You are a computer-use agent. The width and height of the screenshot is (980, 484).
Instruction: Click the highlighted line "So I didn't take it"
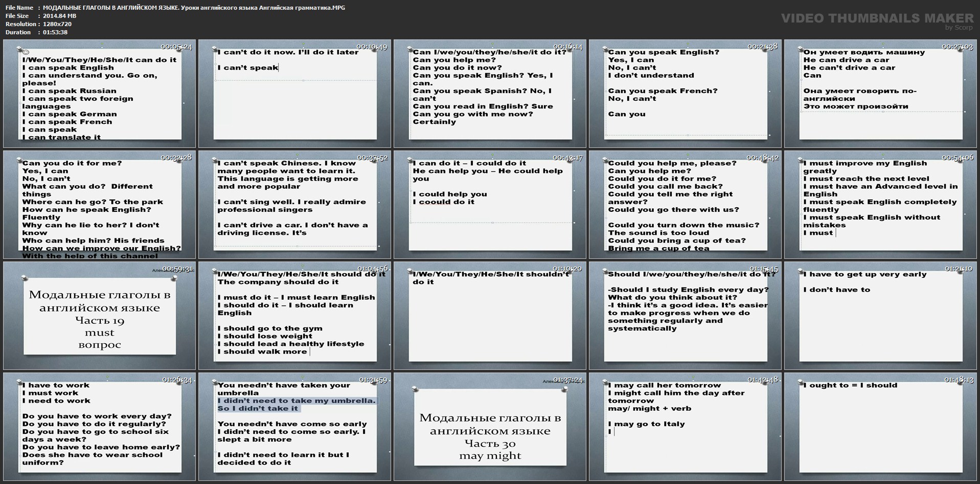tap(258, 408)
